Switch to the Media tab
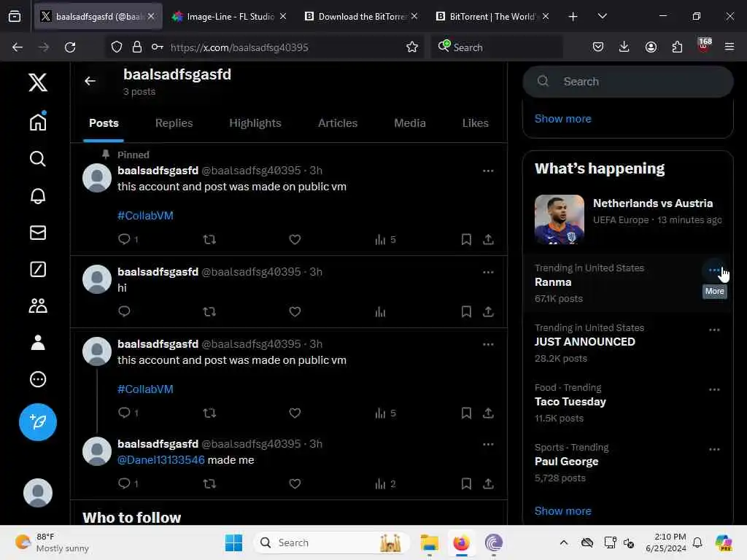Screen dimensions: 747x560 coord(410,122)
